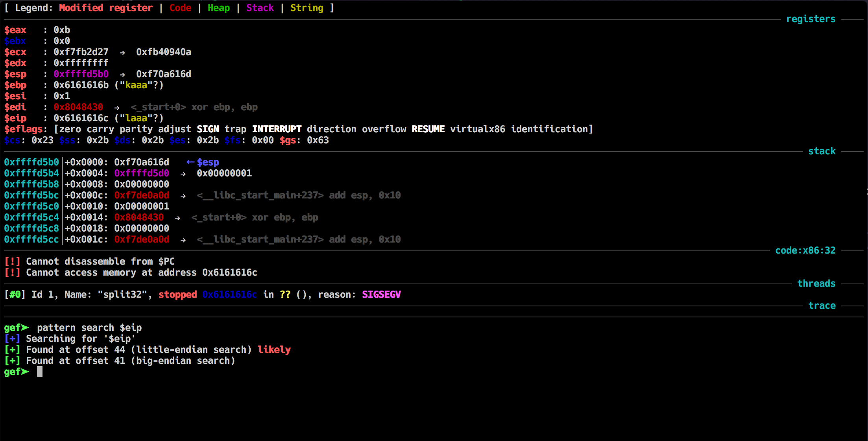Viewport: 868px width, 441px height.
Task: Click the 'Heap' legend label
Action: click(218, 8)
